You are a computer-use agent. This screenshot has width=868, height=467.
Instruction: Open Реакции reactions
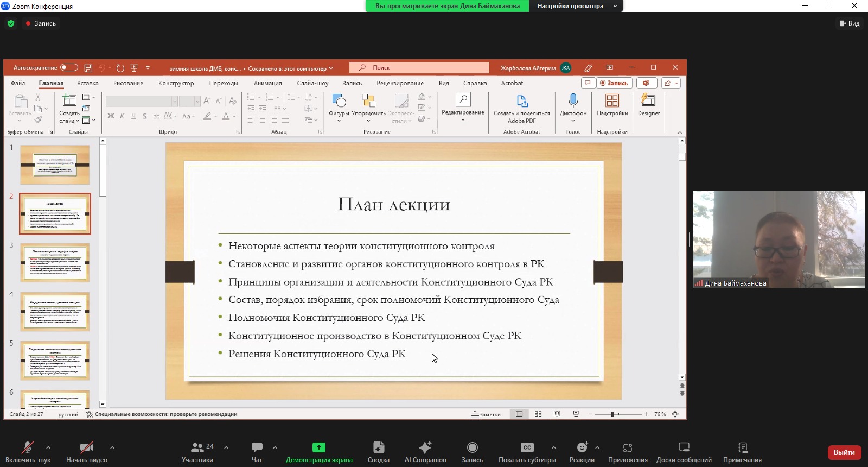coord(582,452)
